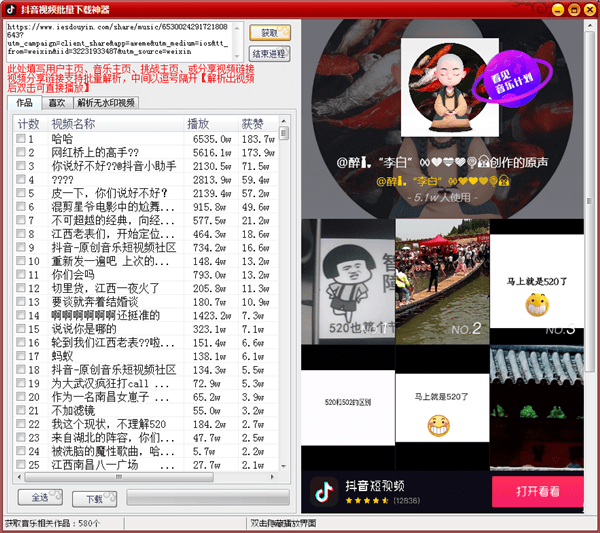
Task: Click the 下载 button
Action: pos(95,499)
